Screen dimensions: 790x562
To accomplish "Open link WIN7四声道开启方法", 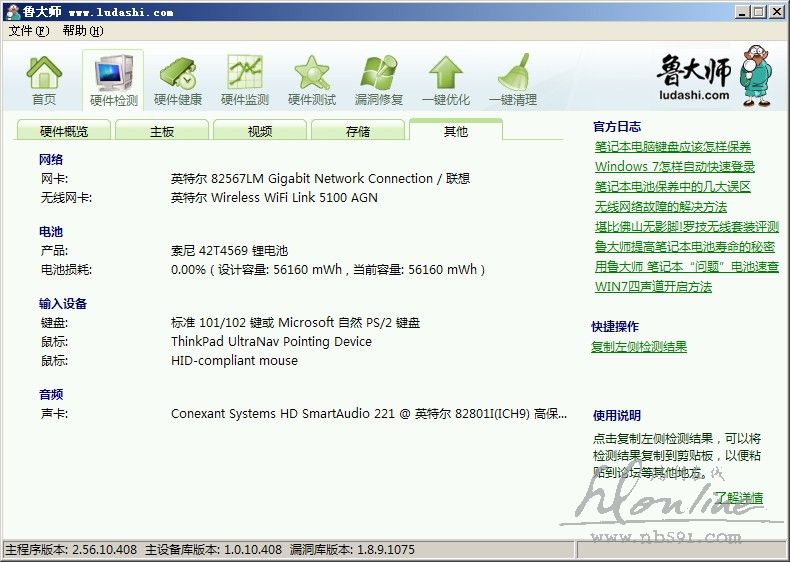I will pos(653,287).
